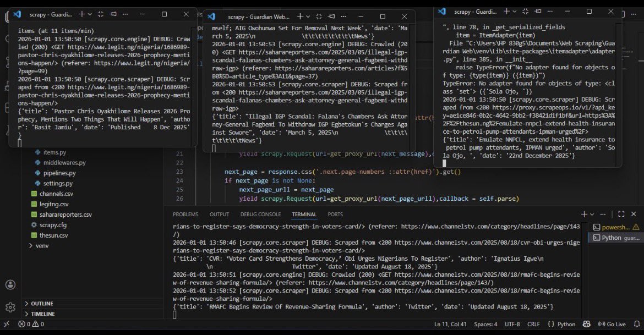Open more actions in the middle Guardian Web window

[x=343, y=17]
